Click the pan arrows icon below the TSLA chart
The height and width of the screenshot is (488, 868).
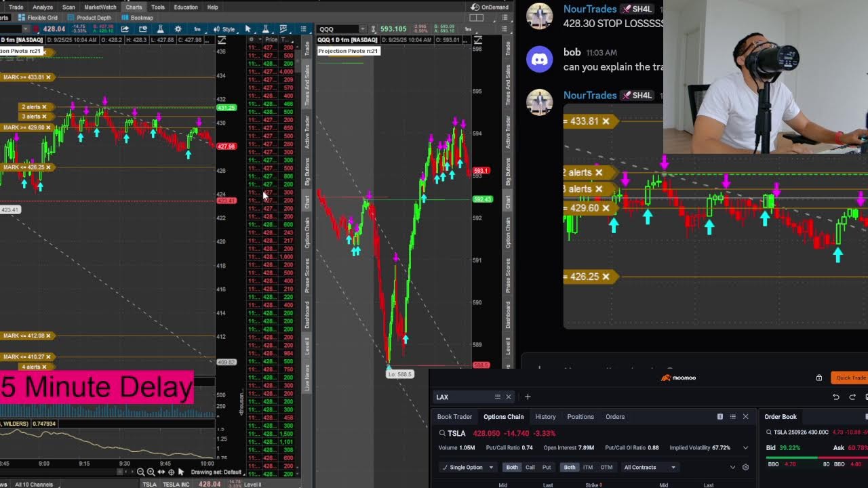(161, 472)
